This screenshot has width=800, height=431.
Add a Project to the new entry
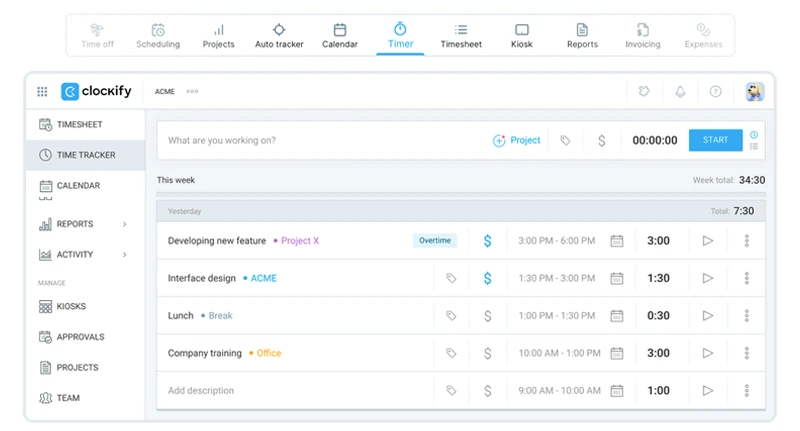516,140
